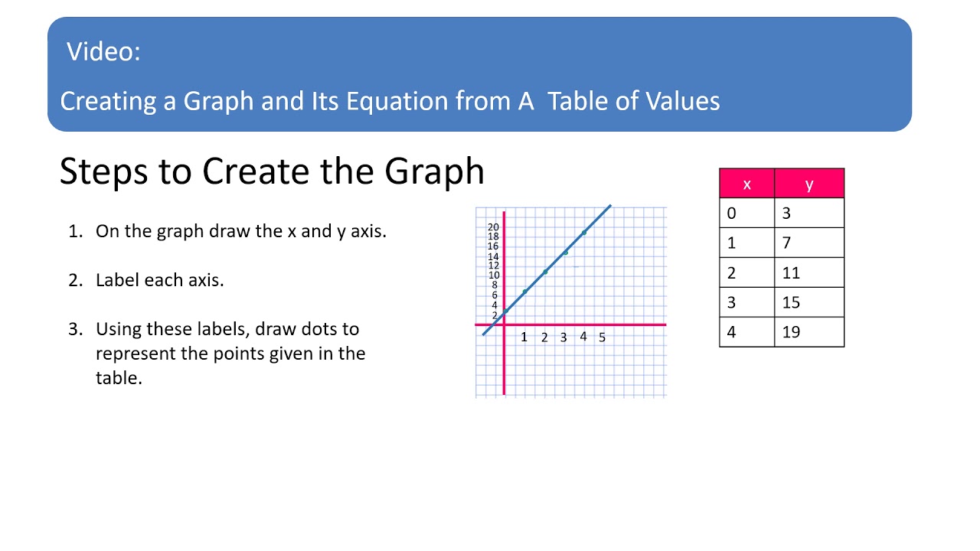This screenshot has height=551, width=980.
Task: Select step 1 about drawing the axes
Action: coord(240,231)
